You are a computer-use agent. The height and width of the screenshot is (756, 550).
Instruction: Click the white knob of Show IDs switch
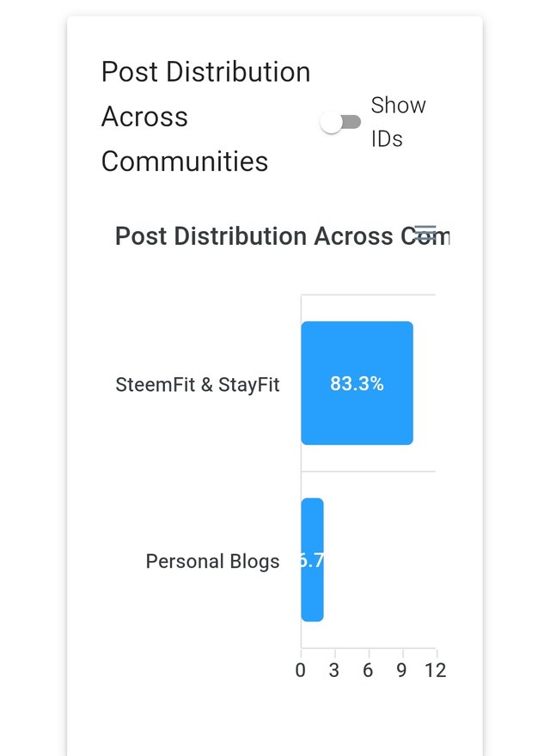(332, 123)
